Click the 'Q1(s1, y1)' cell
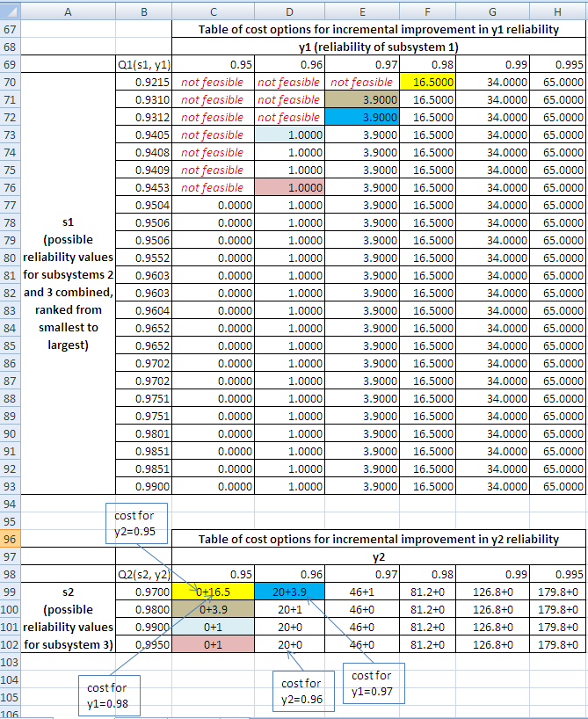Viewport: 588px width, 719px height. pos(143,65)
